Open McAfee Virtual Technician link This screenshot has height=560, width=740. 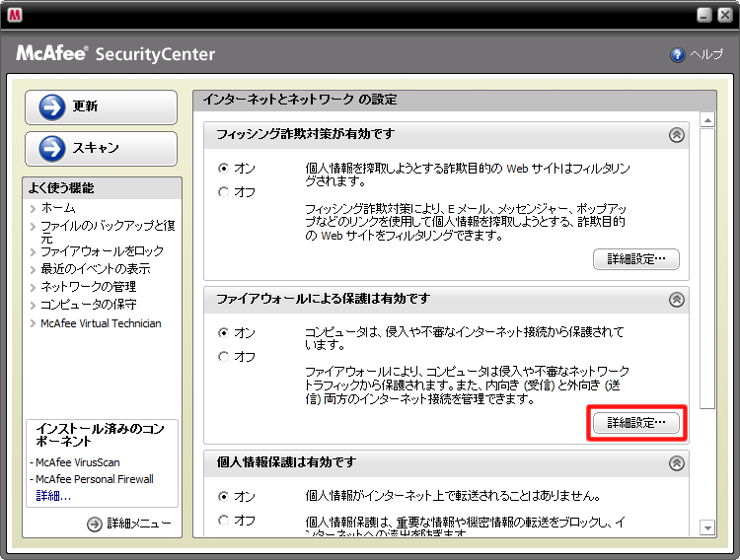(101, 323)
